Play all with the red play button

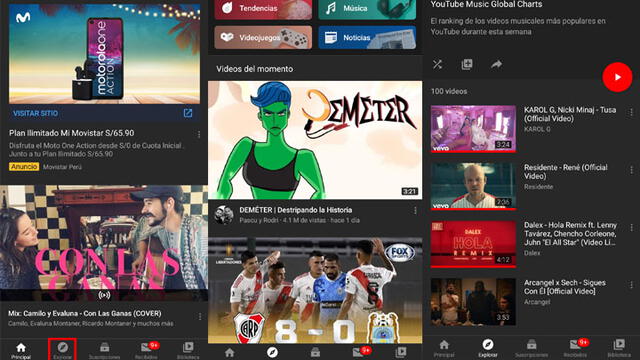click(x=617, y=77)
